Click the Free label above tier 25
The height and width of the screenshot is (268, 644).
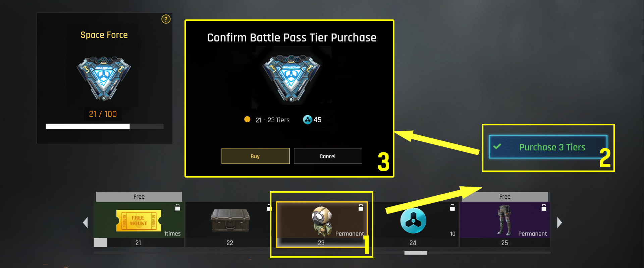click(505, 197)
